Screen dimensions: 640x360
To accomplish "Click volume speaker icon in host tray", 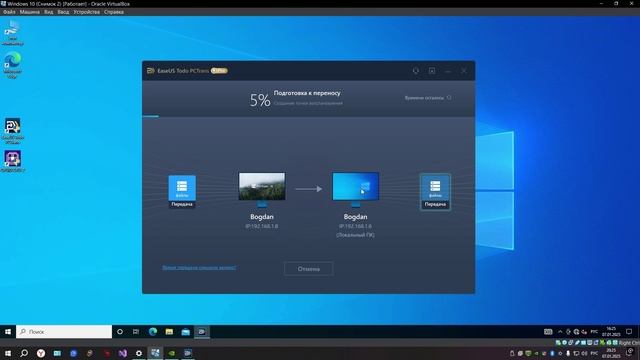I will click(x=584, y=353).
